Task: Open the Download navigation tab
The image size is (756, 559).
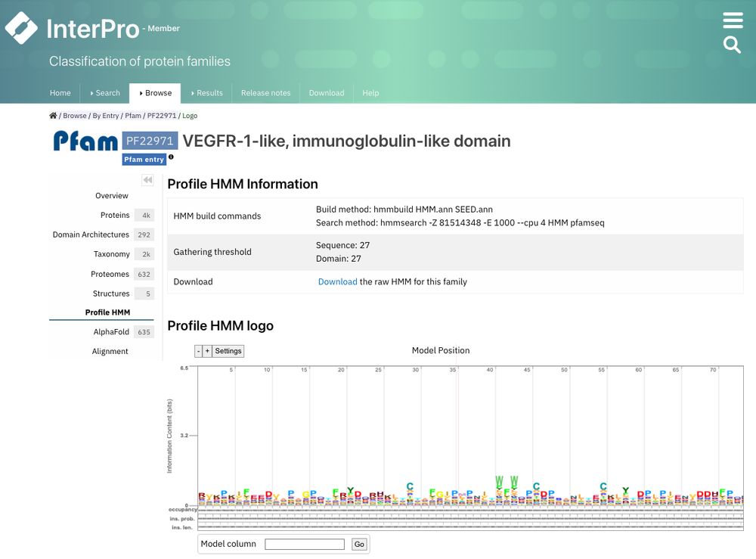Action: [x=327, y=92]
